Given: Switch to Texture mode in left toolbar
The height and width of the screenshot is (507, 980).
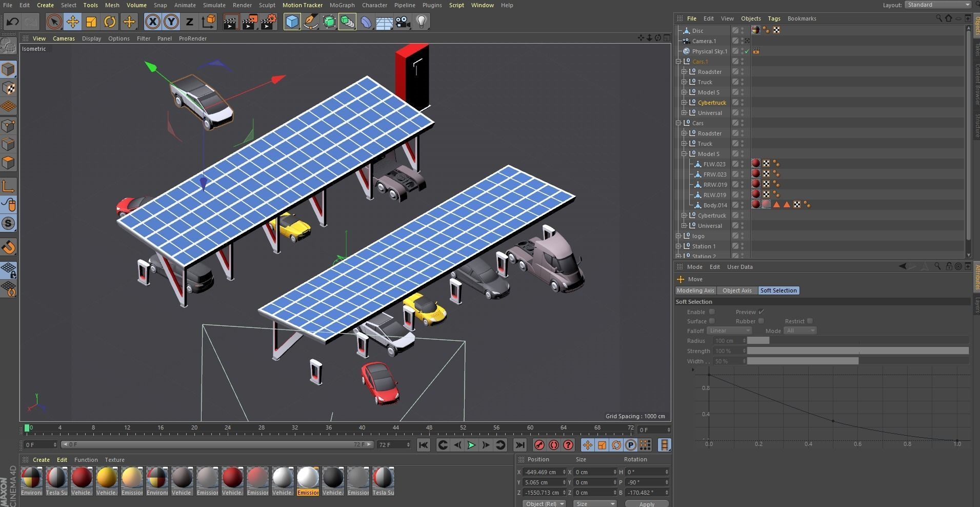Looking at the screenshot, I should click(x=9, y=88).
